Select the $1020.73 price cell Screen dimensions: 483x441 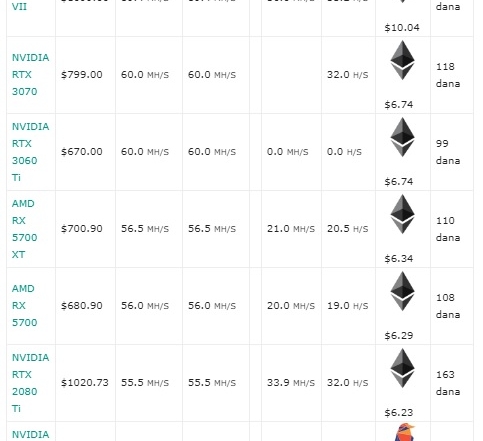[85, 383]
